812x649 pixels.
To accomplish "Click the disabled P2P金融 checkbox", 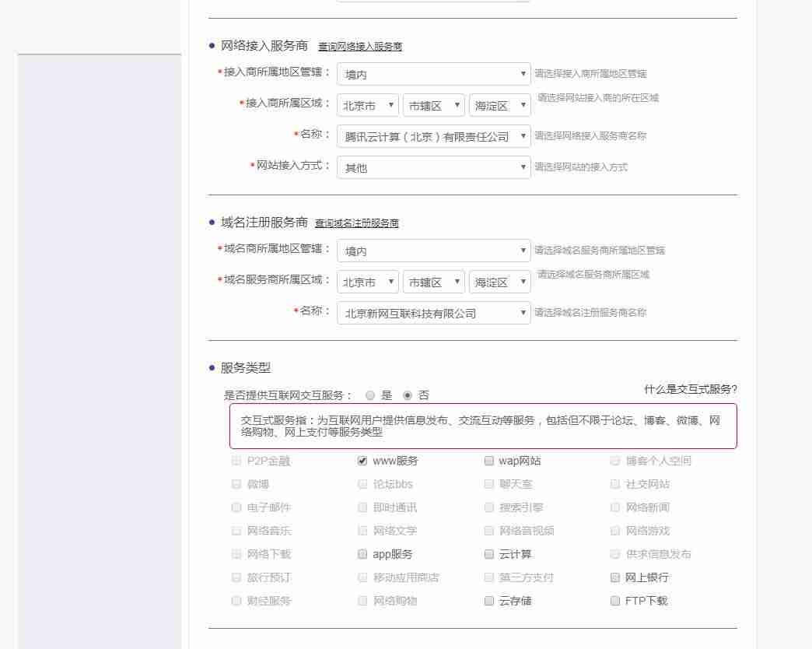I will pyautogui.click(x=236, y=461).
